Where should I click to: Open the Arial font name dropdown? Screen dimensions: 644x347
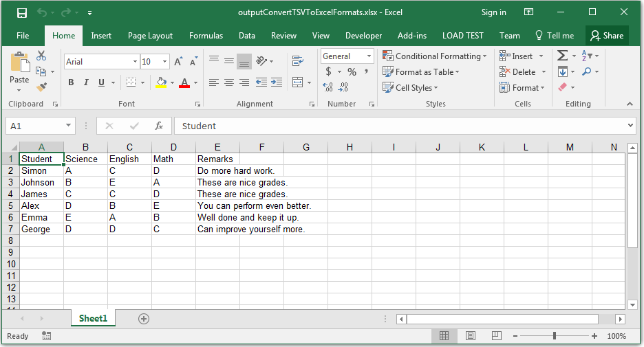pos(135,62)
